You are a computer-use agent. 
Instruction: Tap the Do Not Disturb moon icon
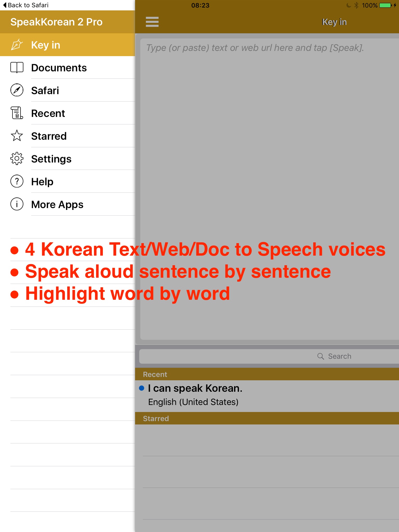[349, 5]
